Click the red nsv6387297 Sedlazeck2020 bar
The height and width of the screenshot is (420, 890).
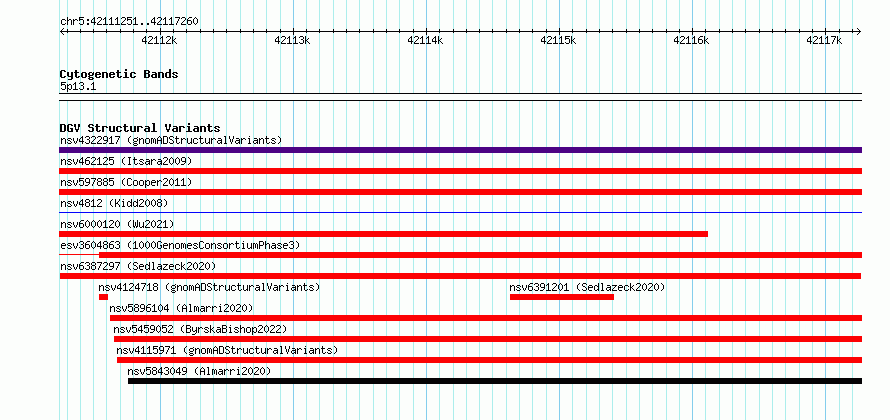(x=460, y=276)
